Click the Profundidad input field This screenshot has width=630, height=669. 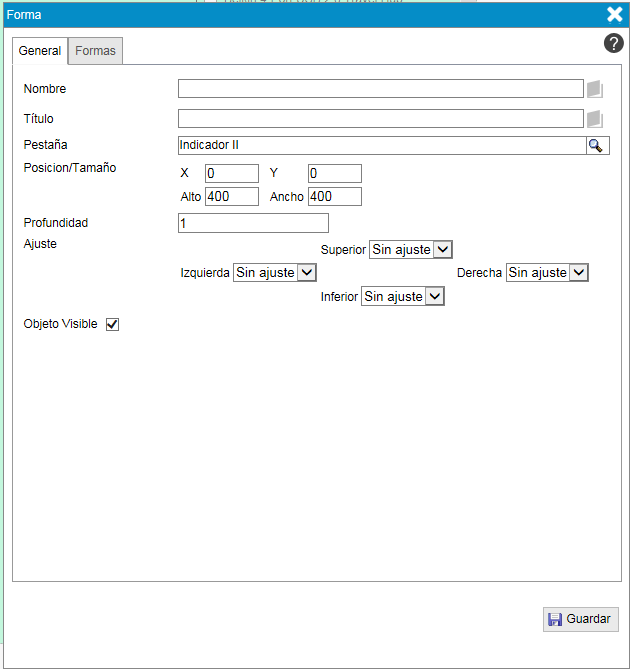[x=253, y=223]
